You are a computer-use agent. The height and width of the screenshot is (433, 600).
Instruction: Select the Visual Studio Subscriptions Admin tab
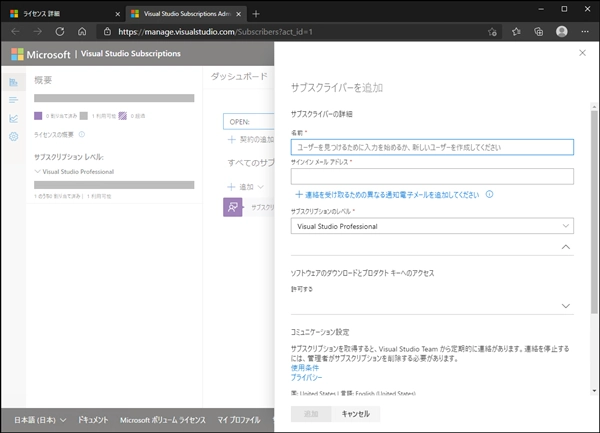coord(186,14)
